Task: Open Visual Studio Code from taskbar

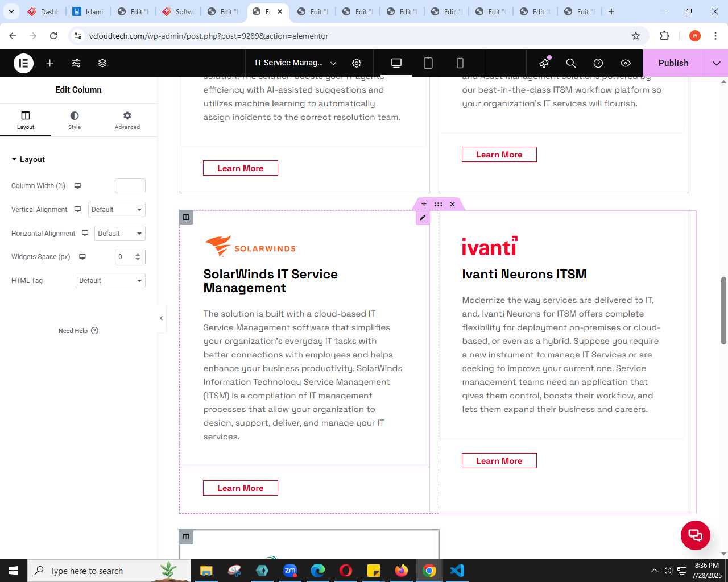Action: click(457, 571)
